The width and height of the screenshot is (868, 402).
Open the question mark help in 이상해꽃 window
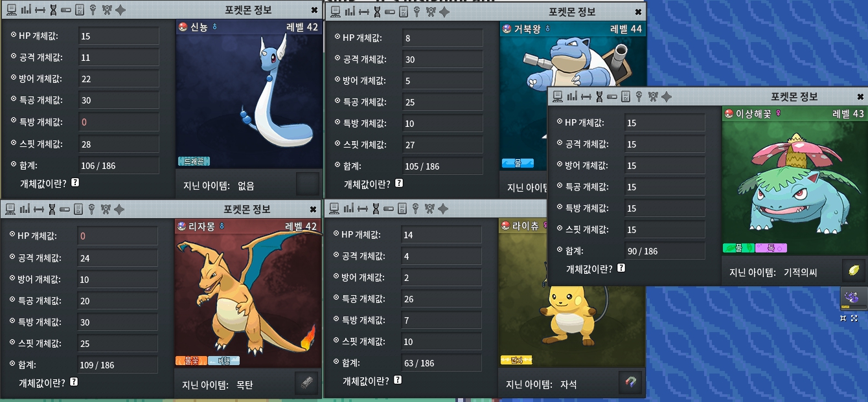pyautogui.click(x=621, y=268)
